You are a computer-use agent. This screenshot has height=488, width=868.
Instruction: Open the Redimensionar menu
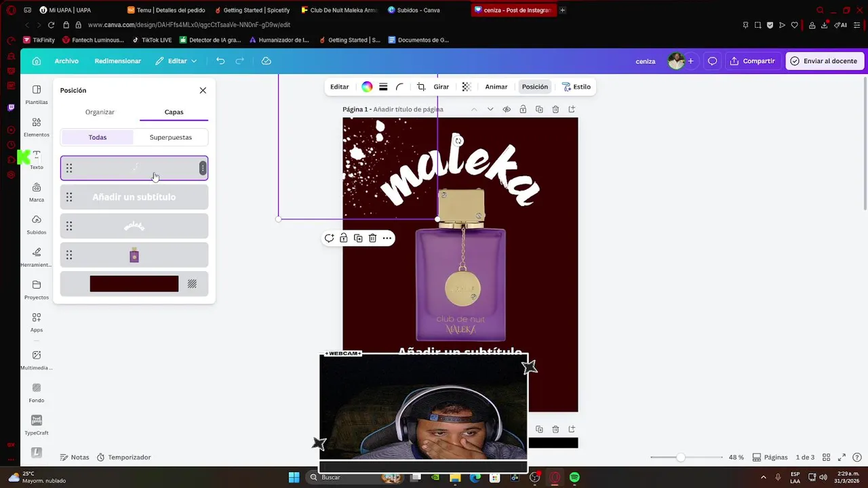click(118, 61)
